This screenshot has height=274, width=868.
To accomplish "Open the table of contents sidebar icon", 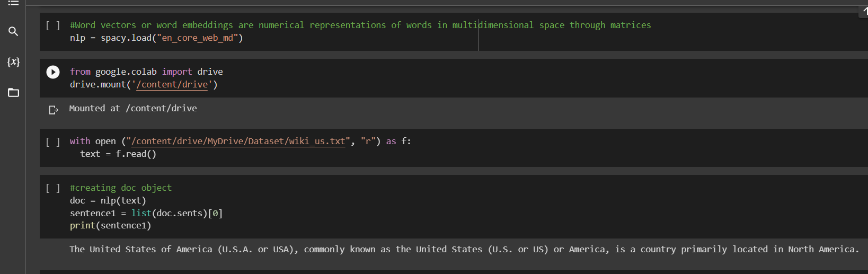I will [13, 3].
